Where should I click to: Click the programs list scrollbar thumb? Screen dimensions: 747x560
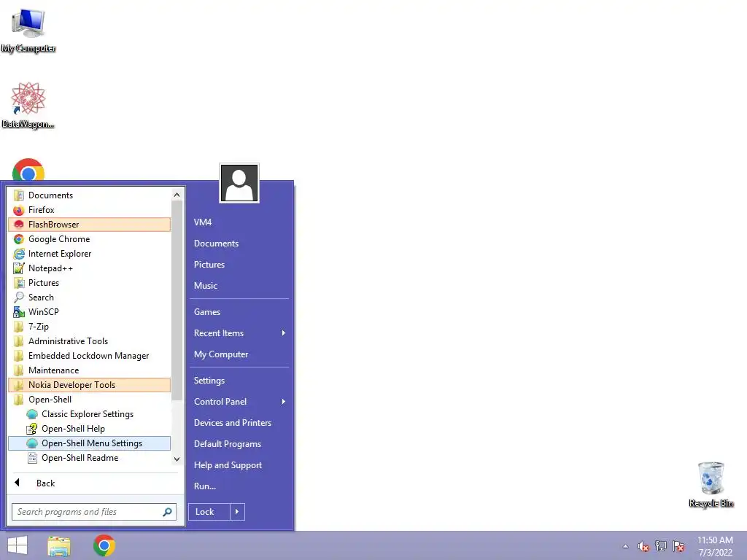click(177, 300)
